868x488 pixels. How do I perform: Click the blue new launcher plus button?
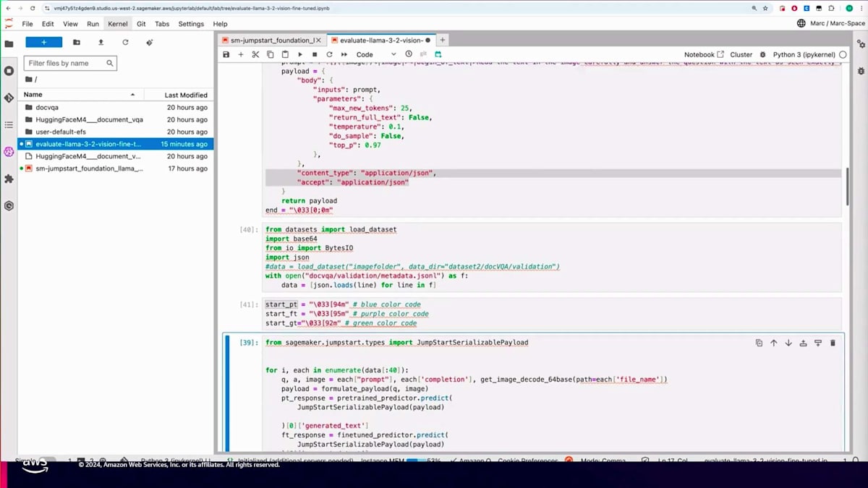point(43,43)
